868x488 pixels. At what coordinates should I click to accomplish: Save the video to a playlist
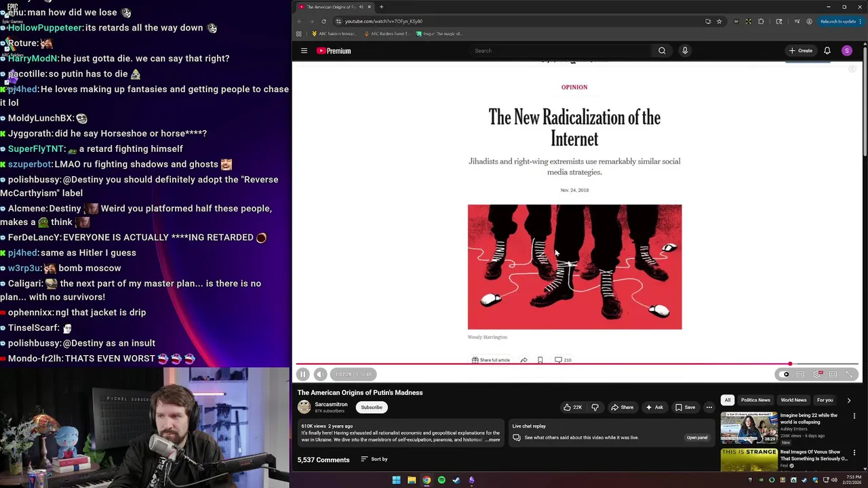tap(685, 407)
